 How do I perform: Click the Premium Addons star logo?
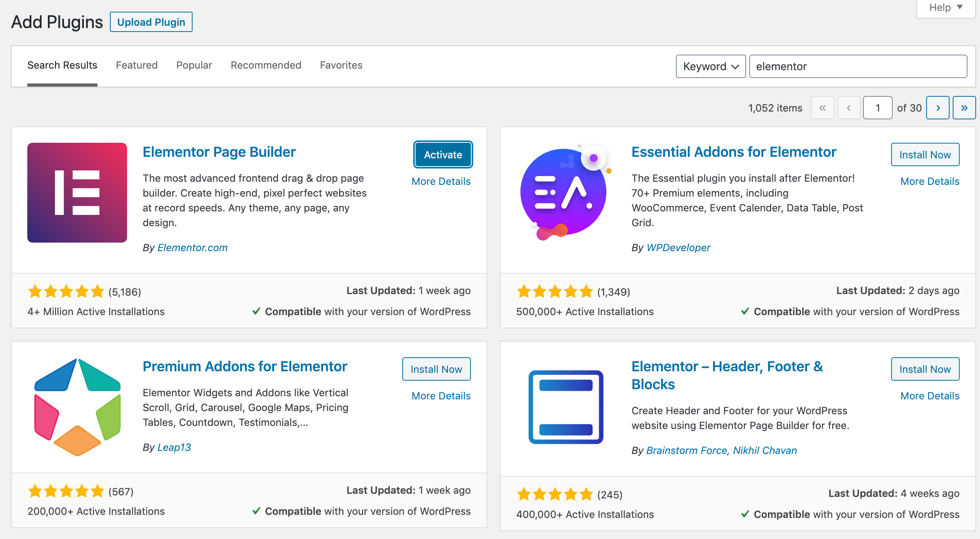[x=77, y=407]
